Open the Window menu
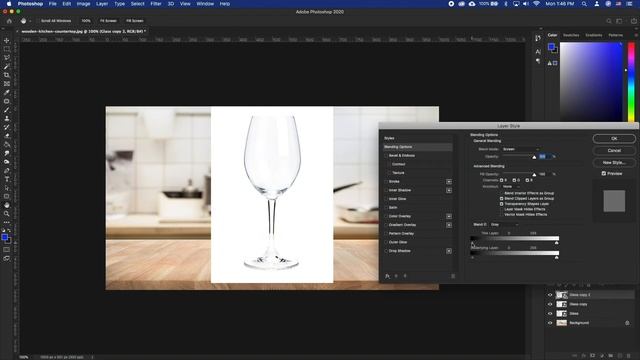640x360 pixels. [205, 4]
